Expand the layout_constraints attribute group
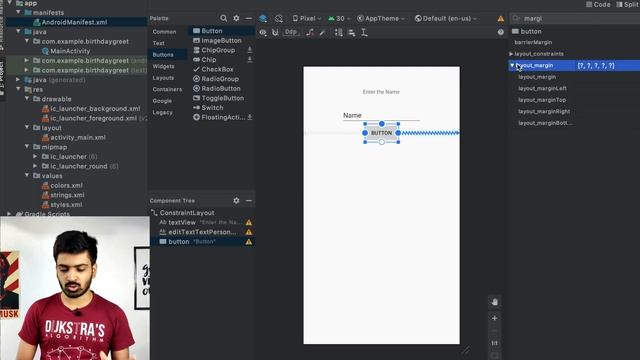Screen dimensions: 640x360 coord(511,54)
